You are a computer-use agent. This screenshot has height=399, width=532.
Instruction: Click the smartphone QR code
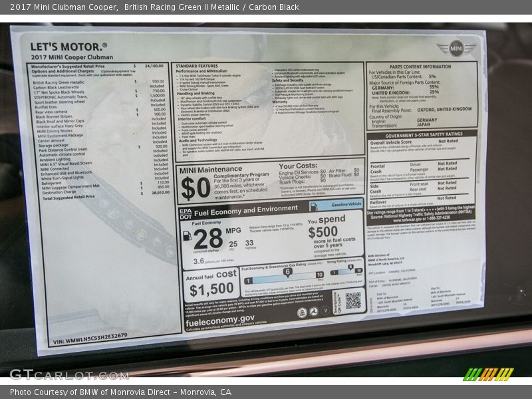coord(353,301)
